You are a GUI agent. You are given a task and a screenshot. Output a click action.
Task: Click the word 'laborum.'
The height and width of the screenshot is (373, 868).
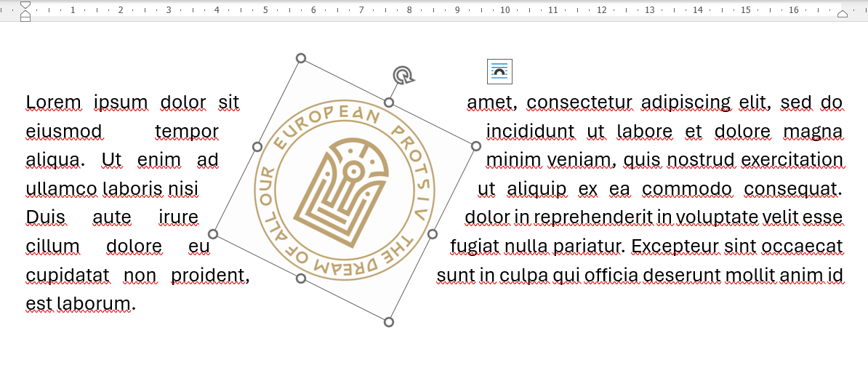coord(95,304)
